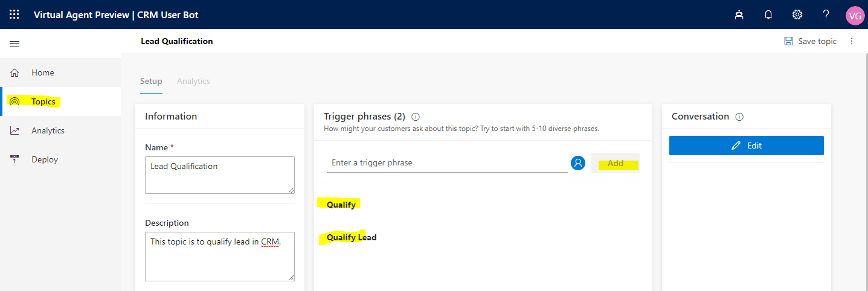
Task: Click the Enter a trigger phrase field
Action: tap(447, 163)
